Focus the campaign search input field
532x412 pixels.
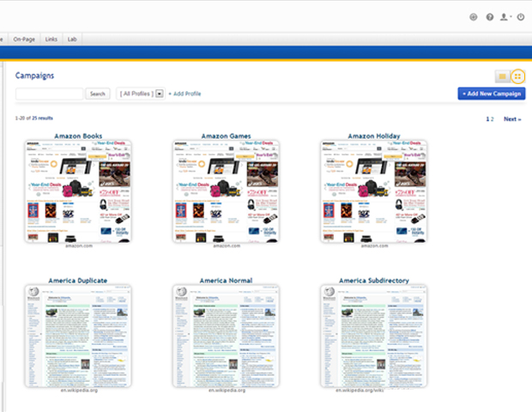pyautogui.click(x=50, y=94)
